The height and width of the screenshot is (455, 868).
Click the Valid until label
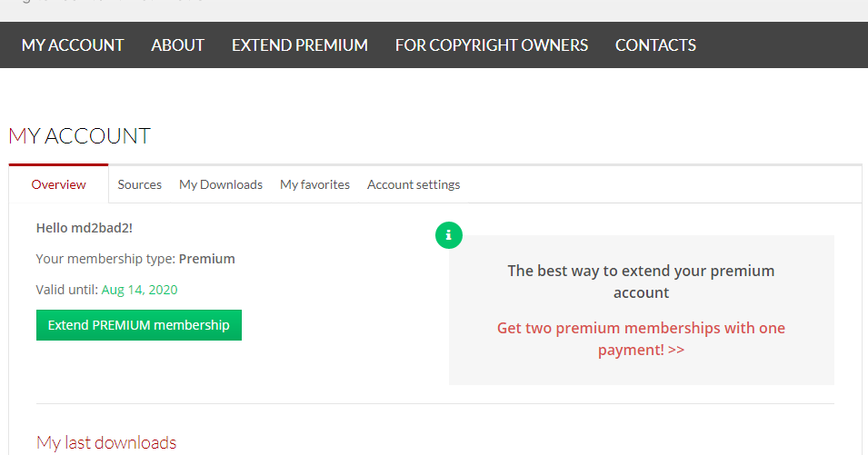coord(66,290)
